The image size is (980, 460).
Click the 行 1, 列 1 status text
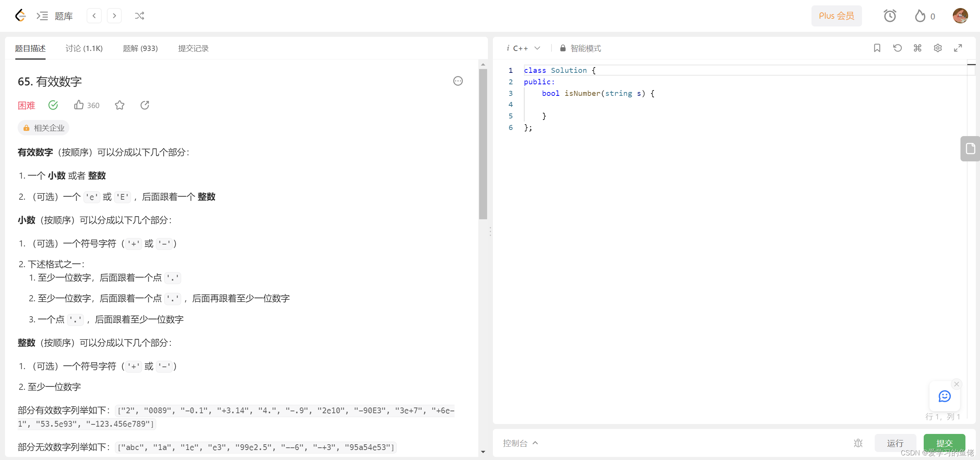(942, 417)
